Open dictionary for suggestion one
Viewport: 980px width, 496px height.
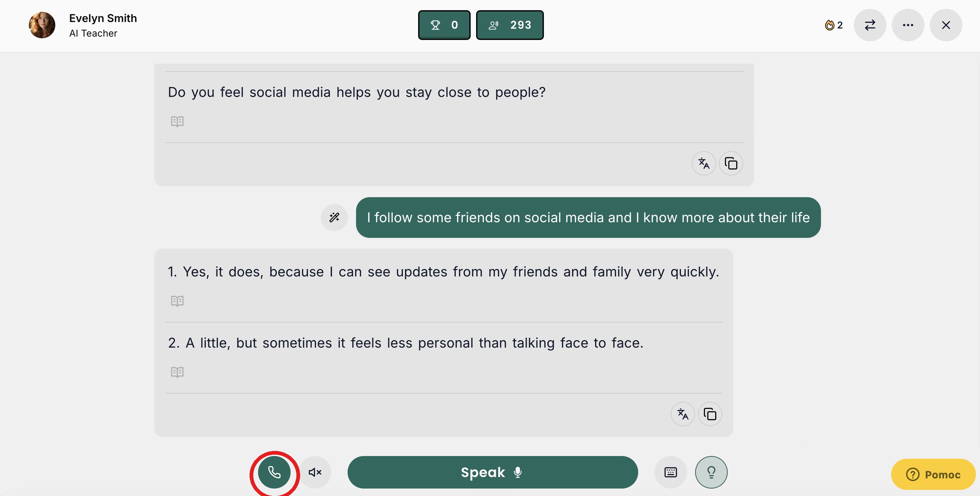177,301
